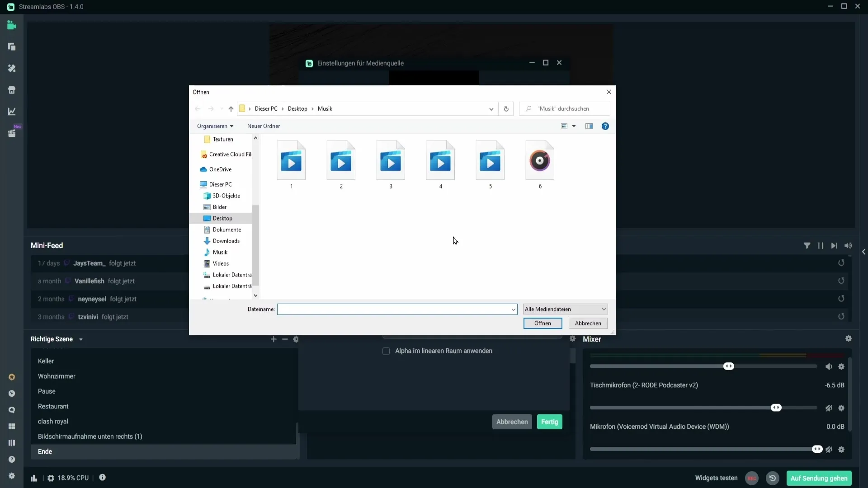Go up one folder level in file dialog
This screenshot has width=868, height=488.
click(x=231, y=109)
